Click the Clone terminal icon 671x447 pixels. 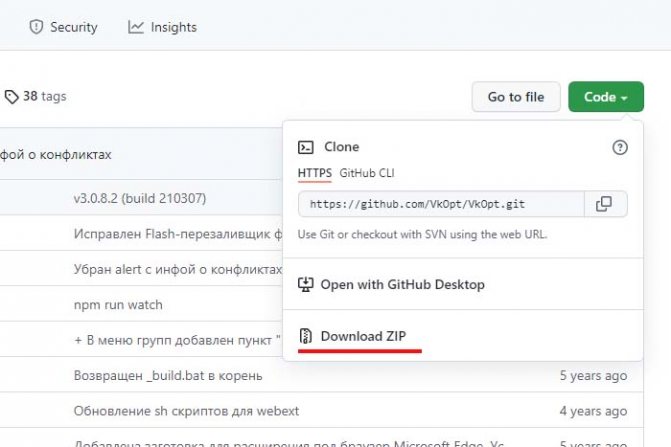(306, 147)
